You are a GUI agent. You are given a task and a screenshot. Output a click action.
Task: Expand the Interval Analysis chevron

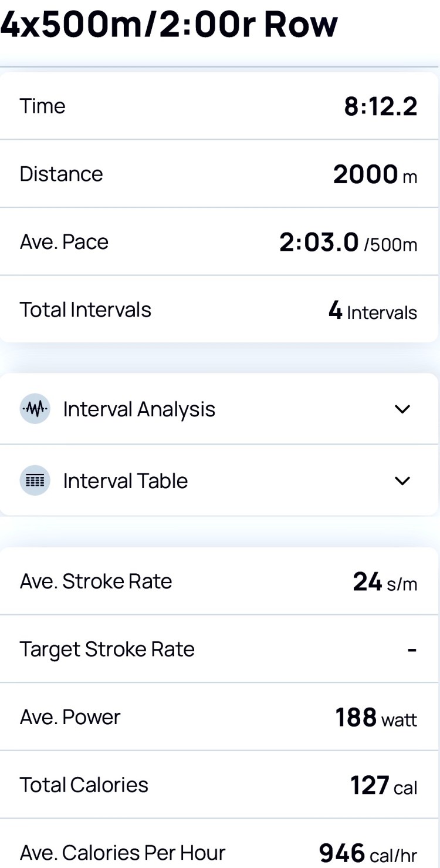(x=402, y=409)
